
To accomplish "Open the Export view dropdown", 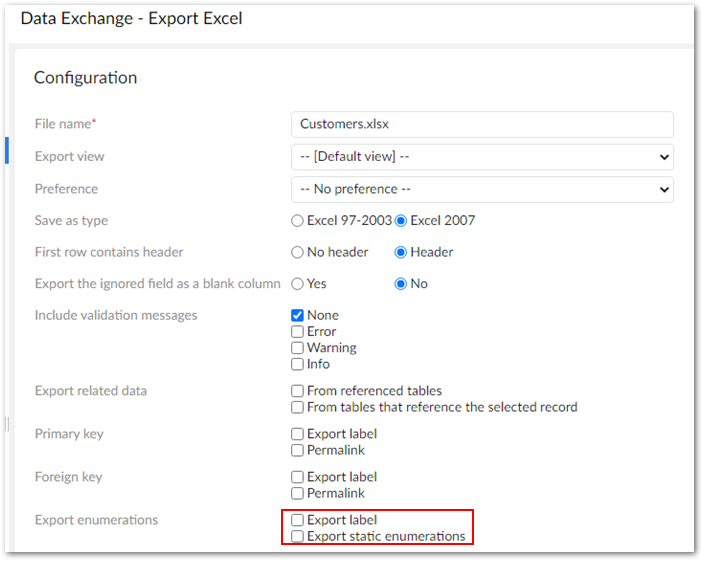I will (481, 157).
